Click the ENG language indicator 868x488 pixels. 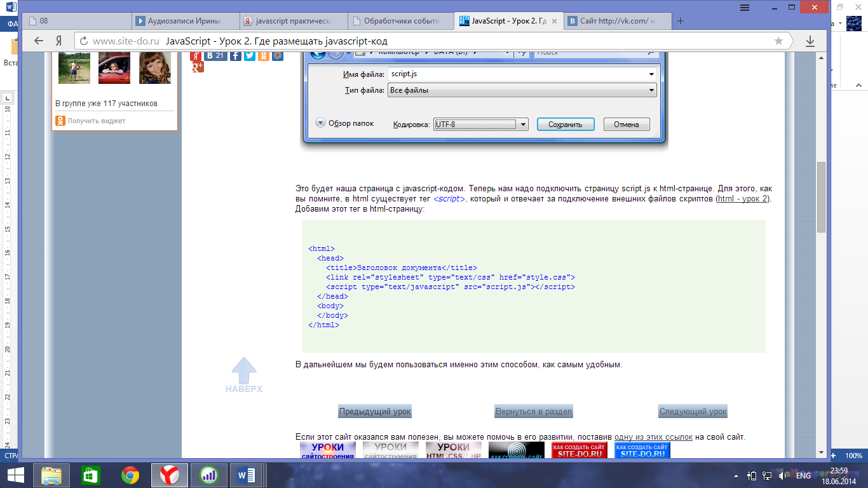803,475
